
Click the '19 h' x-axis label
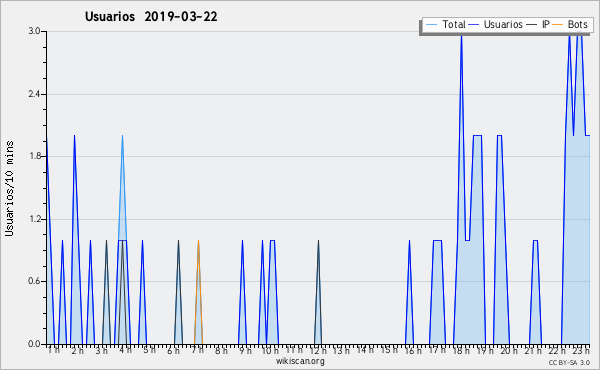[485, 350]
